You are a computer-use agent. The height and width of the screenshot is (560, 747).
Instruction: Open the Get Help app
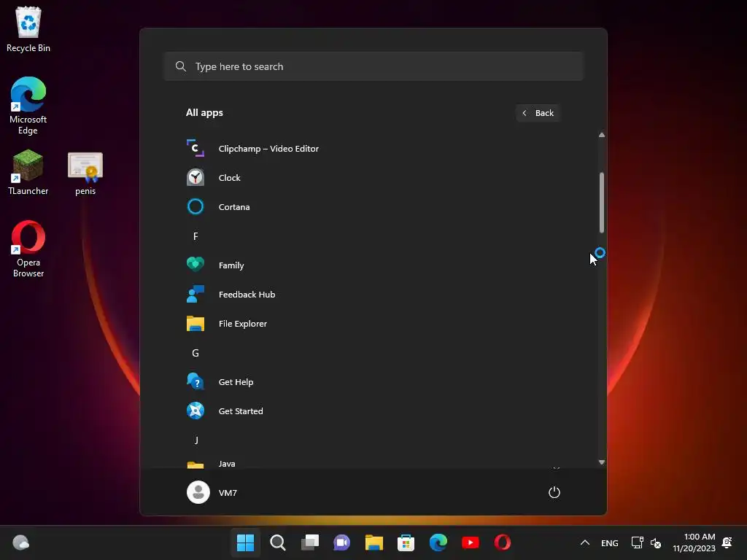[x=373, y=382]
